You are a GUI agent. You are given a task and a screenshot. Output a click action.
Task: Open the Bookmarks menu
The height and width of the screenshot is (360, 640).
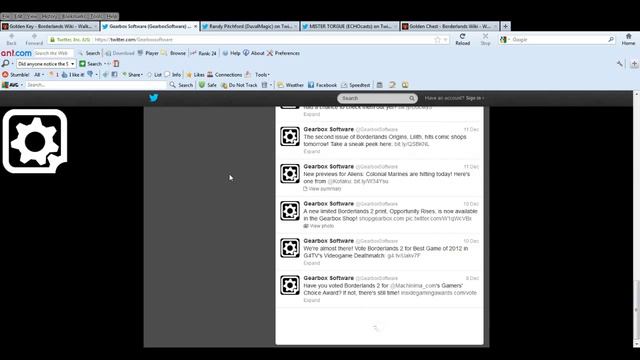(73, 16)
